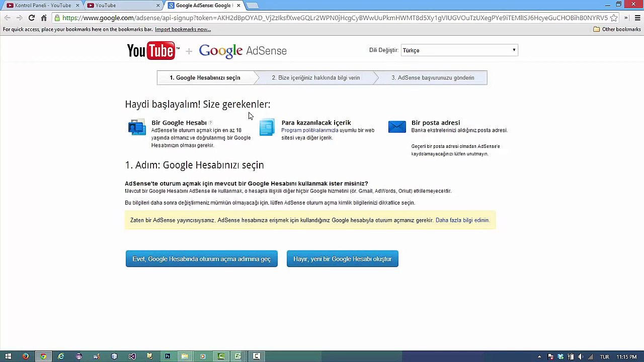This screenshot has height=362, width=644.
Task: Reload the AdSense signup page
Action: pos(31,18)
